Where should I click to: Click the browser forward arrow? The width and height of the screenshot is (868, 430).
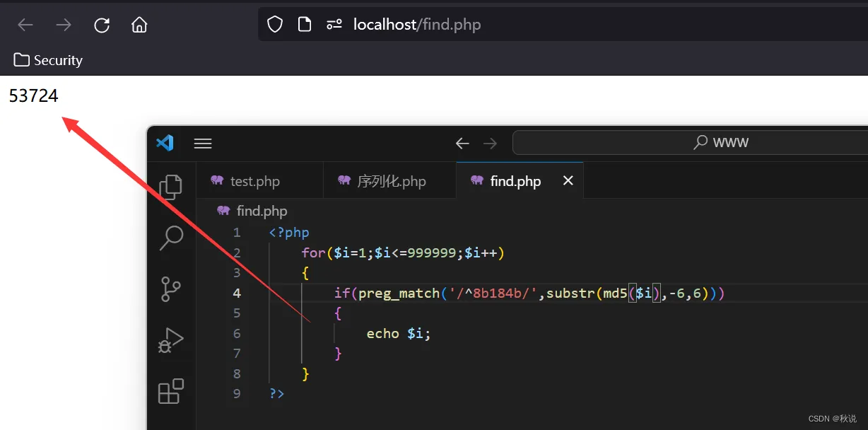[x=64, y=25]
